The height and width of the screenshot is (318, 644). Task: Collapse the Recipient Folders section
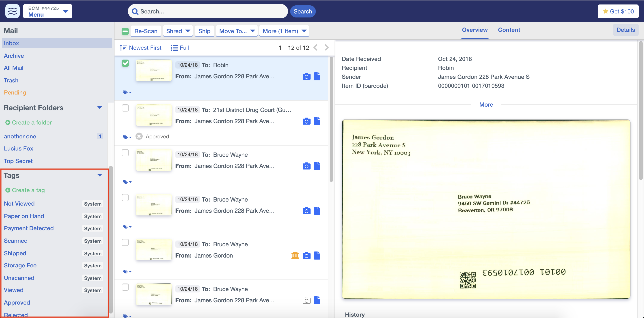point(100,107)
